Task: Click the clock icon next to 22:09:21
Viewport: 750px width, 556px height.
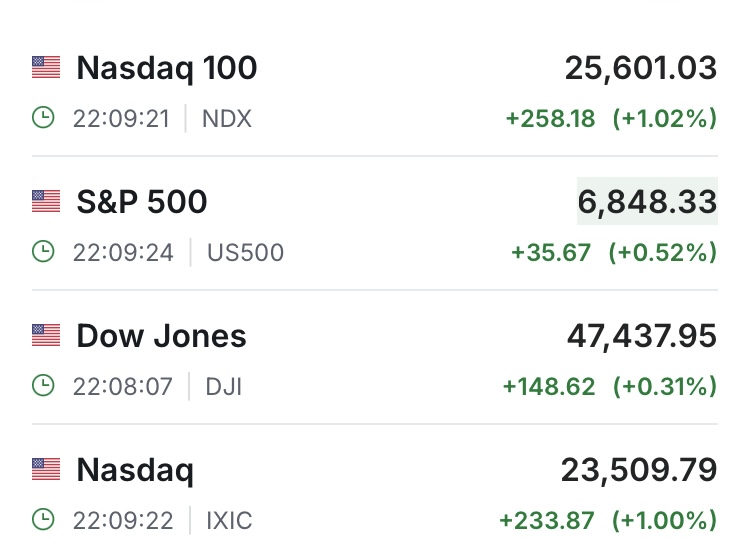Action: tap(44, 119)
